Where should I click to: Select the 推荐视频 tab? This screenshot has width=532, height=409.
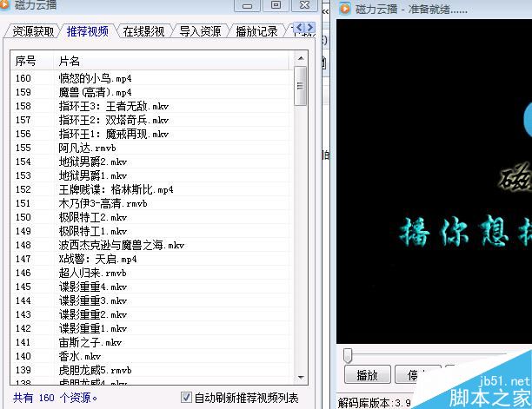(x=88, y=31)
